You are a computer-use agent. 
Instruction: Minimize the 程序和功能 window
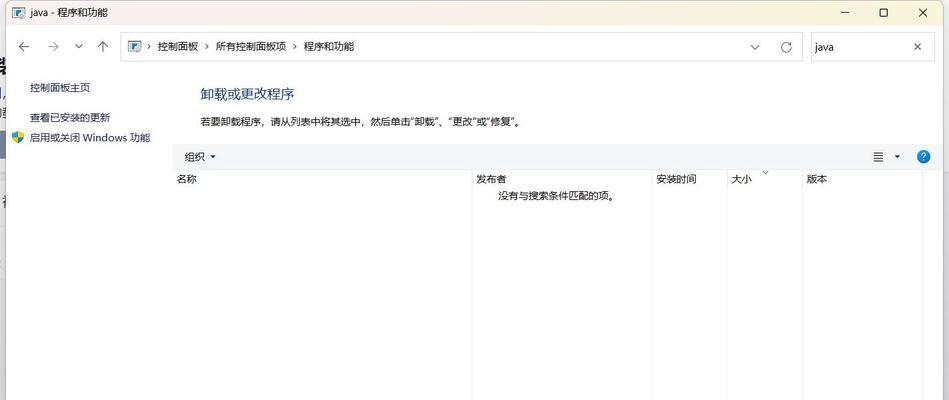pos(844,13)
